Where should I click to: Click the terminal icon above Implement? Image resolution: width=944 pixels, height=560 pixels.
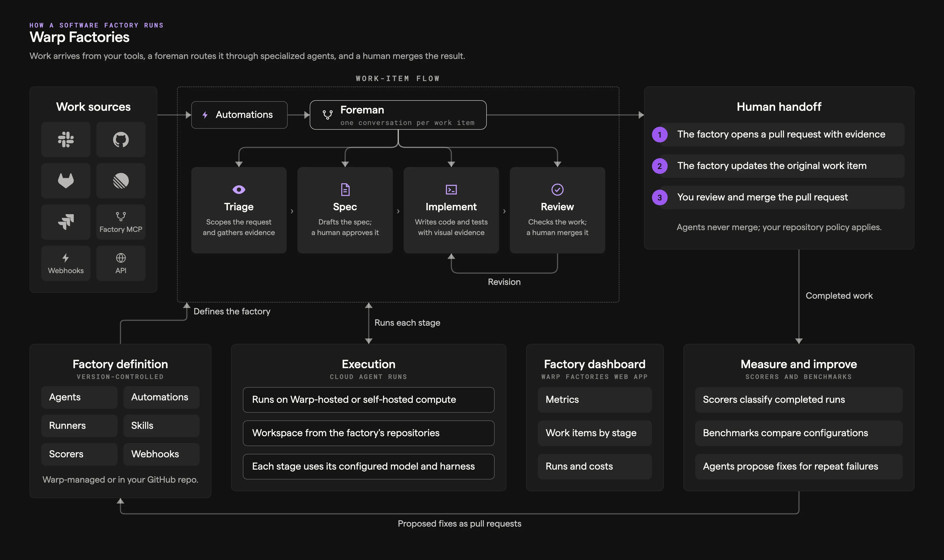tap(451, 189)
